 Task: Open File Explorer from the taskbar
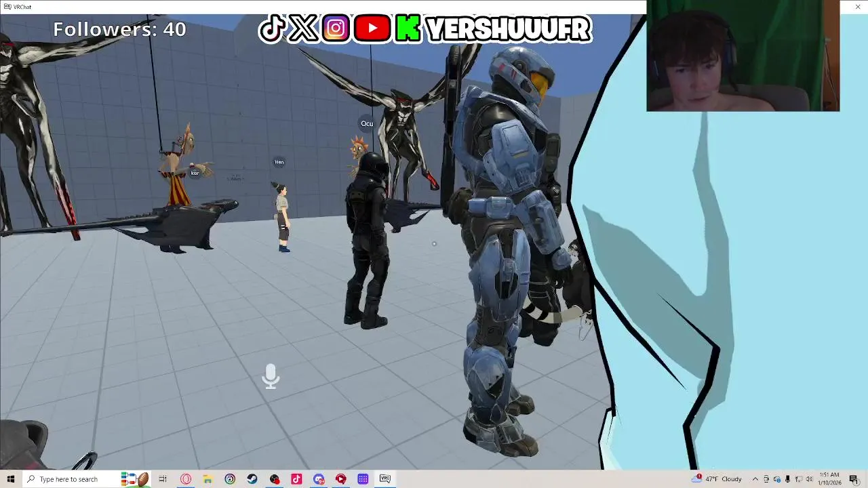coord(208,479)
